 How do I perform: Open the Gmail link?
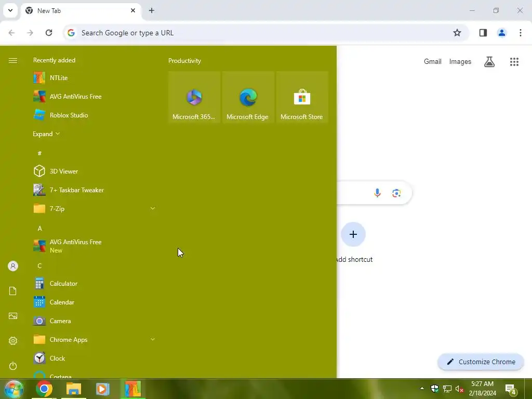pos(433,61)
